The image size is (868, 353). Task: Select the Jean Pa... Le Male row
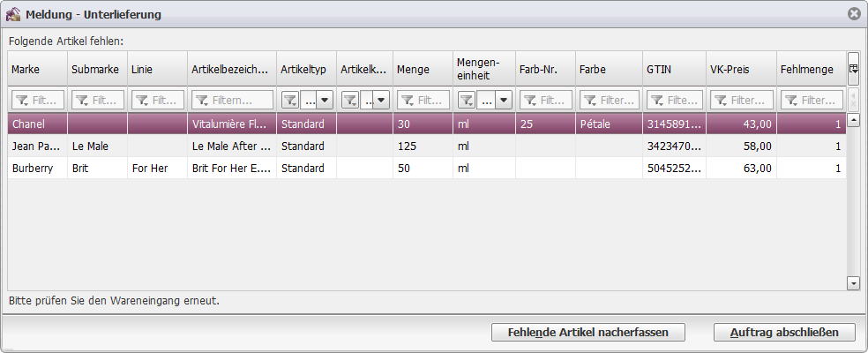[427, 146]
